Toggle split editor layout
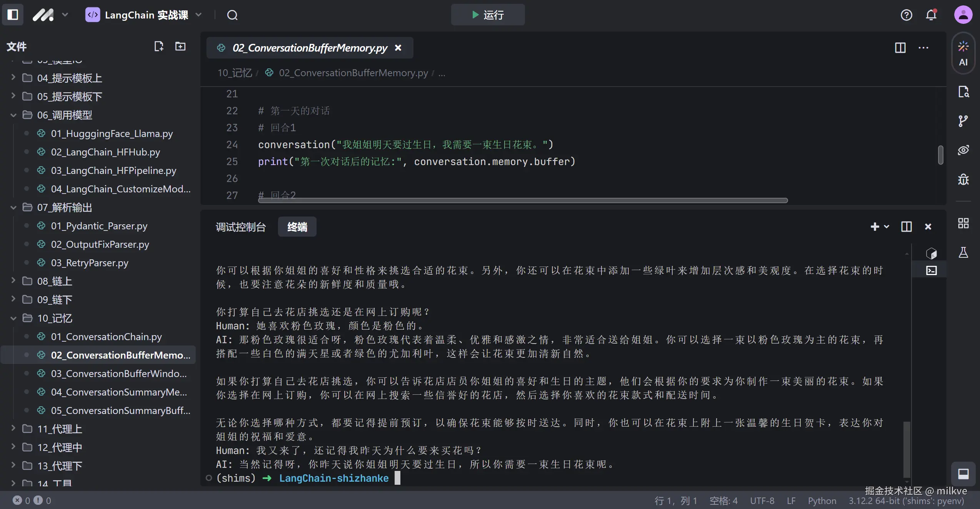This screenshot has width=980, height=509. pos(900,48)
